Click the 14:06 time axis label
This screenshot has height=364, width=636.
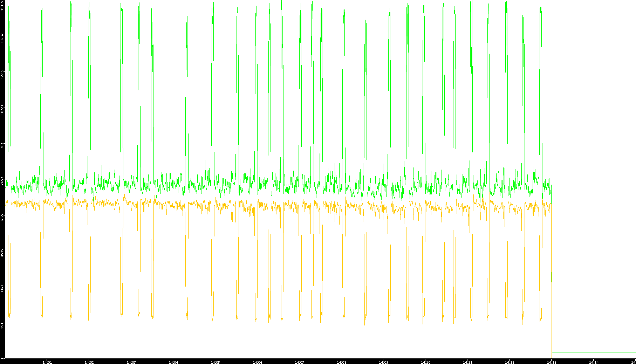[x=257, y=362]
